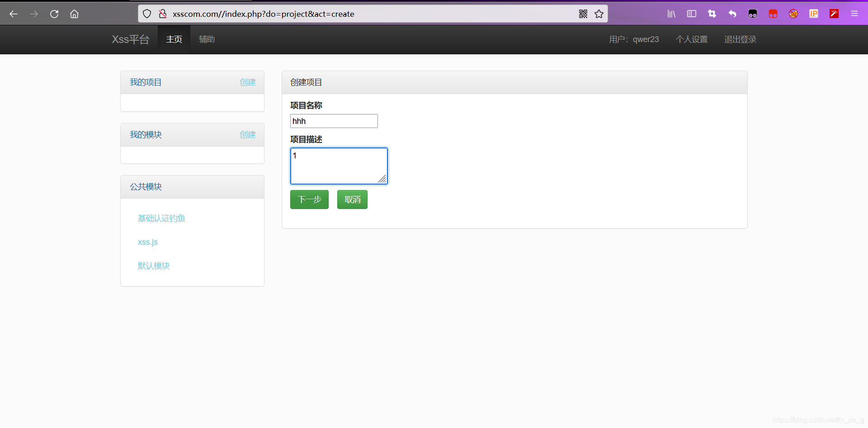Open the browser home page icon
868x428 pixels.
click(x=74, y=14)
